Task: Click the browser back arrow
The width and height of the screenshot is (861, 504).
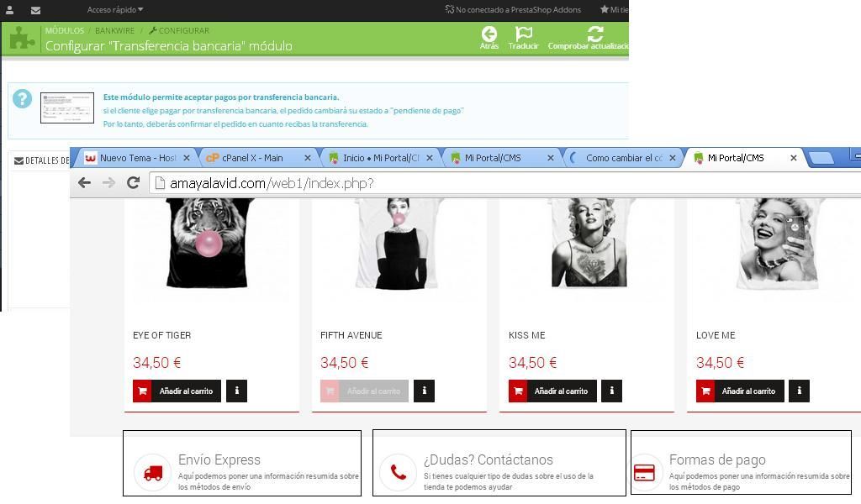Action: (84, 182)
